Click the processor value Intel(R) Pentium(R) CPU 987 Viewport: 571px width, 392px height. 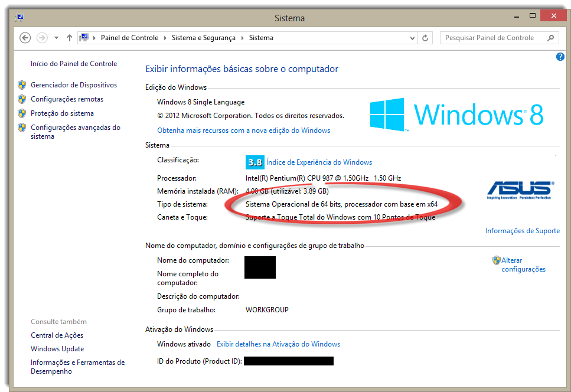coord(324,178)
